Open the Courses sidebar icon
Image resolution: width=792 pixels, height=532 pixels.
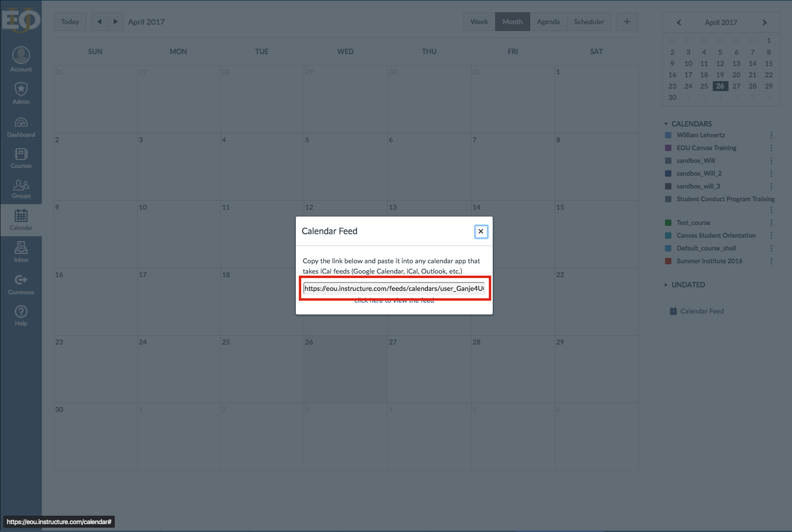21,158
